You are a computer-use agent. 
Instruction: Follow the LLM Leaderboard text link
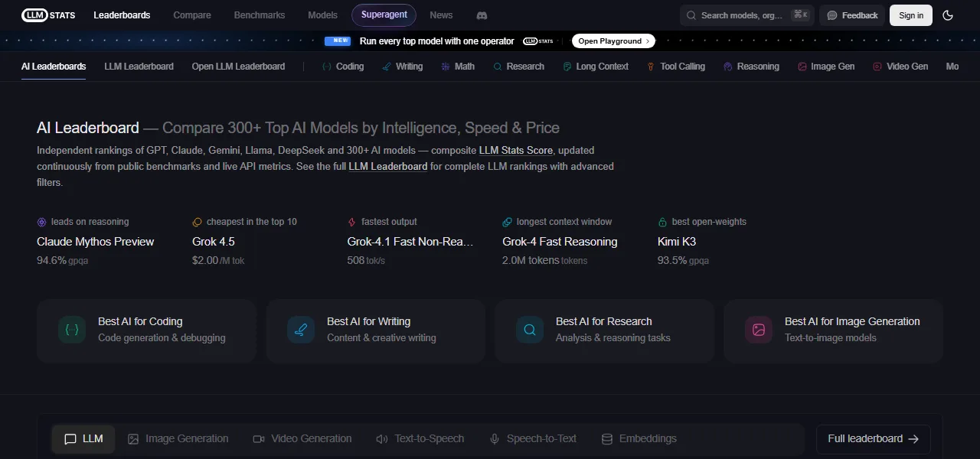pyautogui.click(x=388, y=166)
